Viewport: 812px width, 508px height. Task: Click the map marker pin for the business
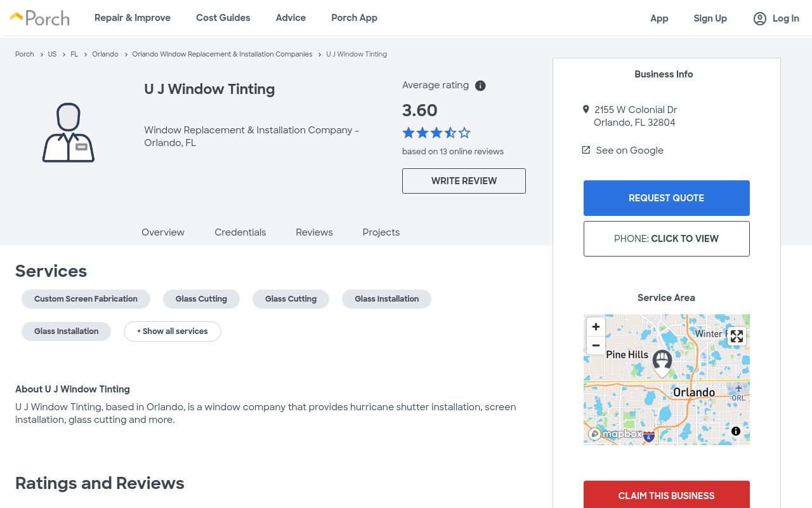(x=662, y=363)
